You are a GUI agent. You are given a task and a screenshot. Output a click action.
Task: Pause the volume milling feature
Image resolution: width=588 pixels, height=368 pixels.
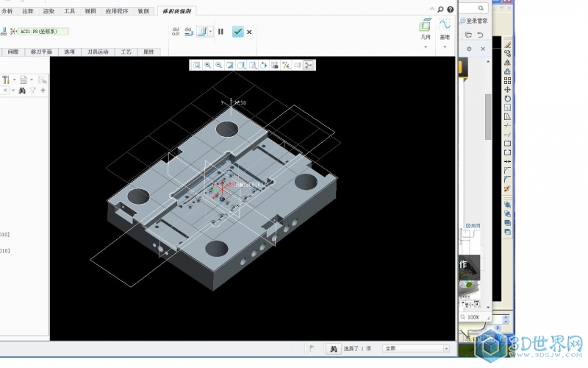pos(221,32)
